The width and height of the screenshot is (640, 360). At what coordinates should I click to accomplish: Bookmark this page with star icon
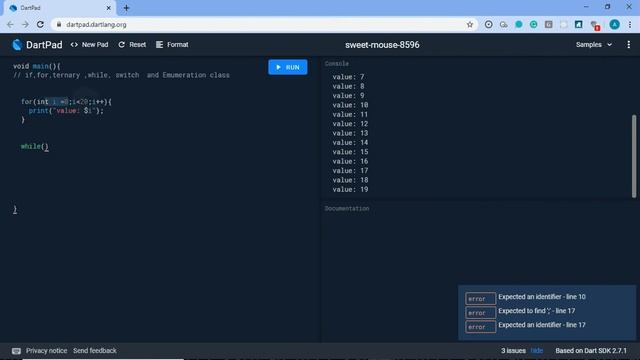pos(470,24)
